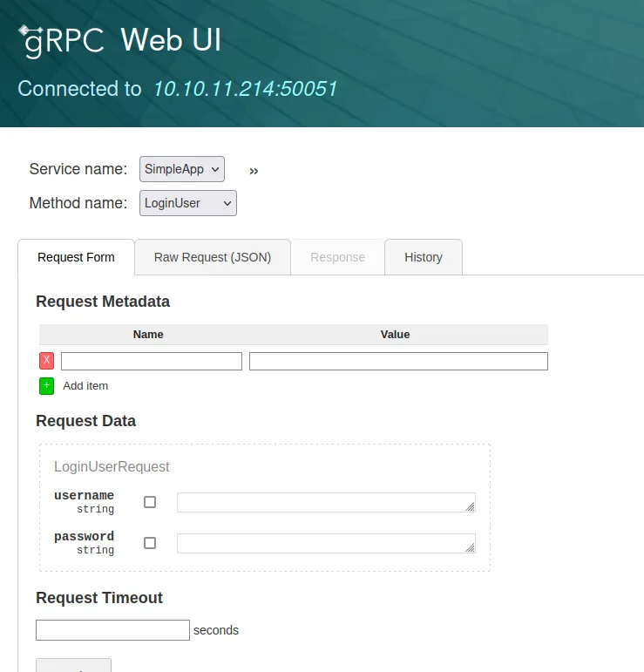
Task: Enable the username field checkbox
Action: pos(150,502)
